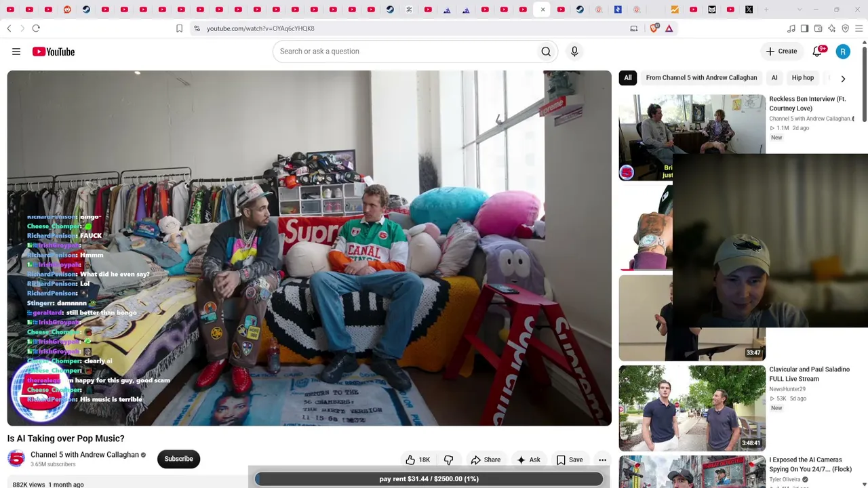868x488 pixels.
Task: Open a new browser tab
Action: tap(766, 9)
